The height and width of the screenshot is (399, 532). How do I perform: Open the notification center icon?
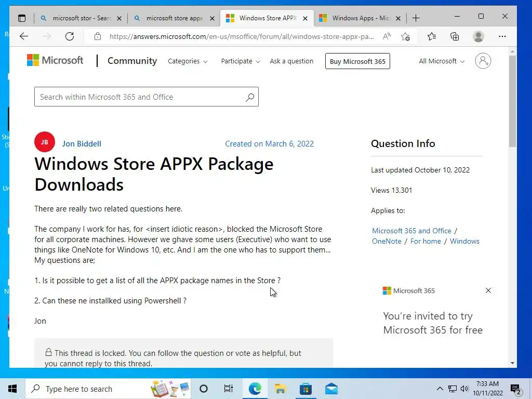click(x=516, y=389)
